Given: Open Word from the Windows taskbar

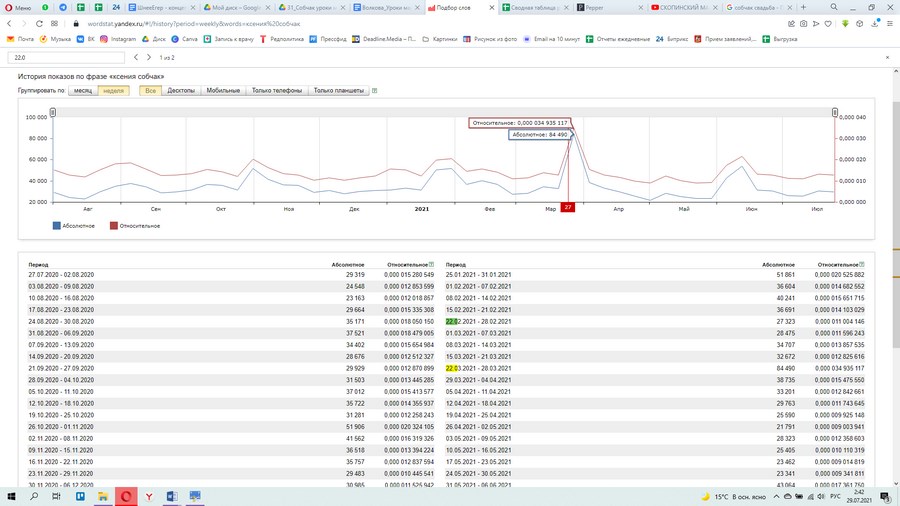Looking at the screenshot, I should [x=171, y=495].
